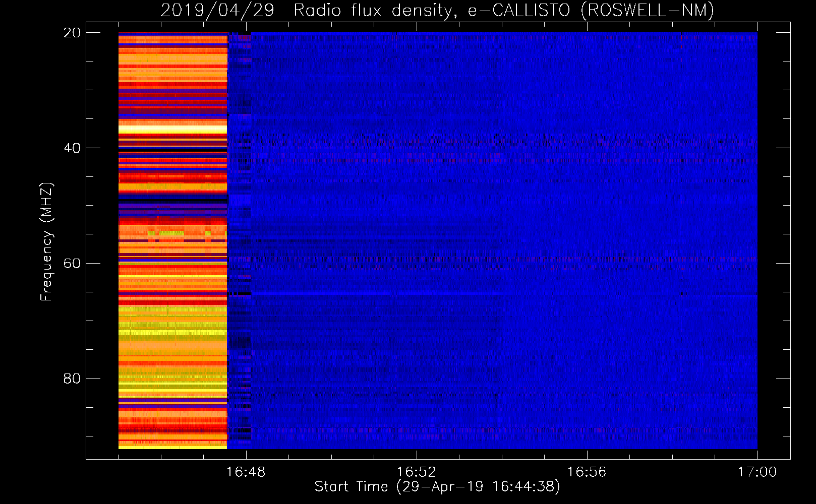Click the frequency tick label '40'
Screen dimensions: 816x504
click(72, 148)
